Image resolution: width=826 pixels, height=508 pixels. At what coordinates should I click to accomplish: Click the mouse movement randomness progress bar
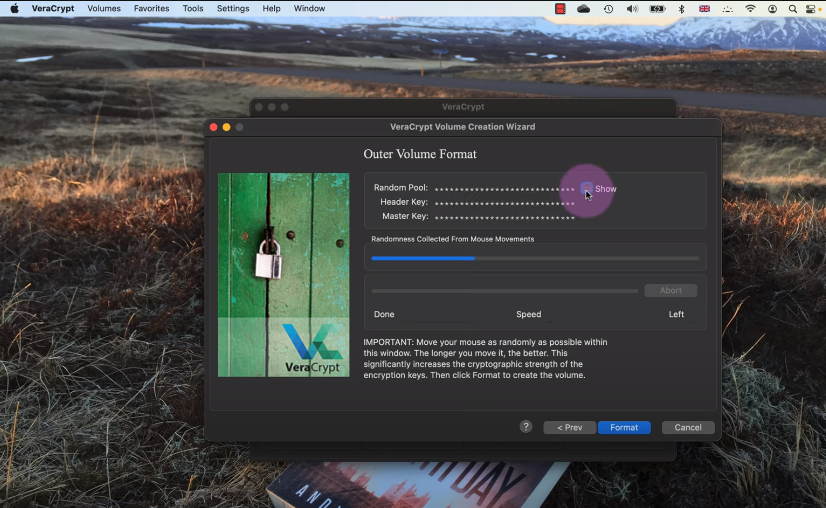point(535,258)
